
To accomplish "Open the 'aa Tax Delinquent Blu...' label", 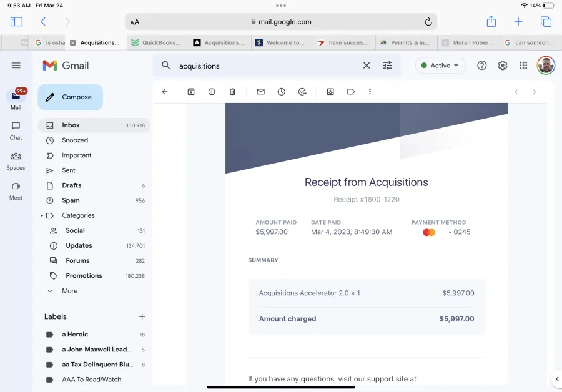I will click(94, 365).
